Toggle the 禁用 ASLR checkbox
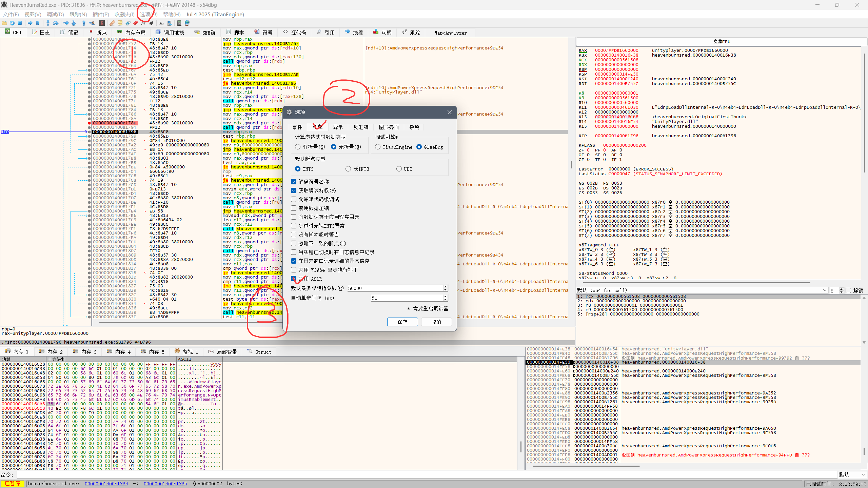The height and width of the screenshot is (488, 868). (x=294, y=279)
